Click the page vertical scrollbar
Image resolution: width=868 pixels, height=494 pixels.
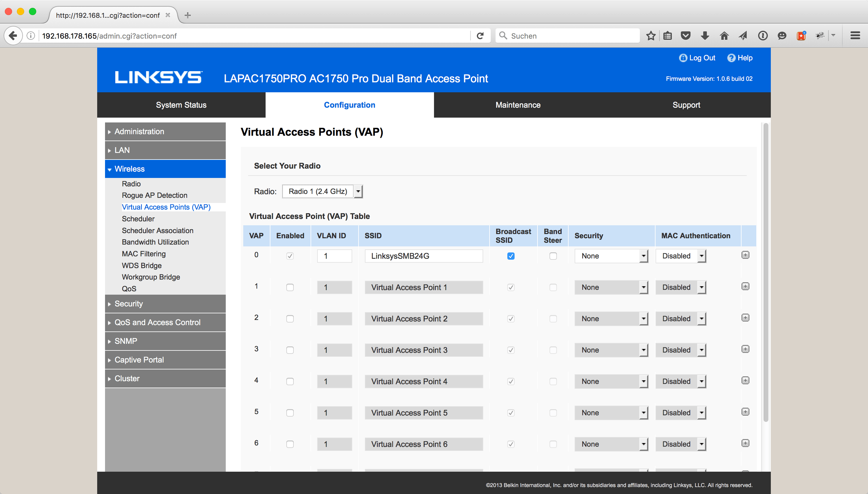tap(765, 273)
